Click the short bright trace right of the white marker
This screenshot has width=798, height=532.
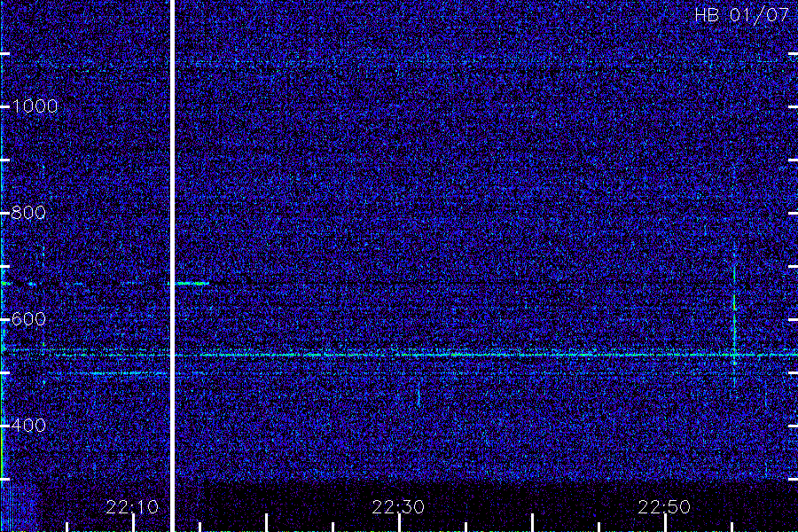point(192,283)
